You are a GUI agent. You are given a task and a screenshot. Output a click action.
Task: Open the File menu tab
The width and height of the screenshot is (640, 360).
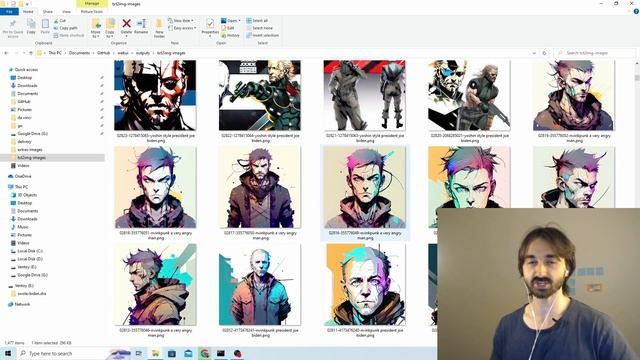[x=9, y=11]
